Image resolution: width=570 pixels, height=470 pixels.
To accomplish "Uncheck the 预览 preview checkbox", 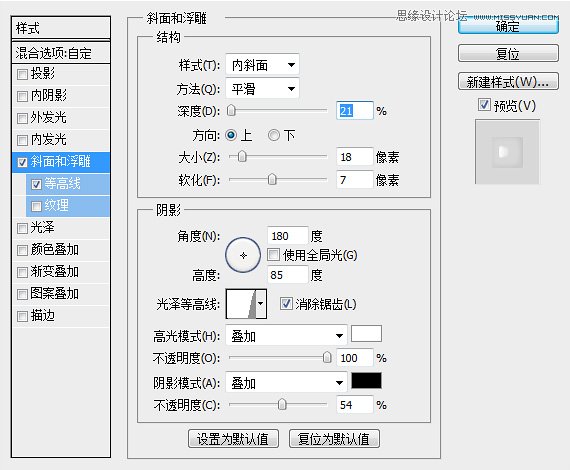I will pos(484,105).
